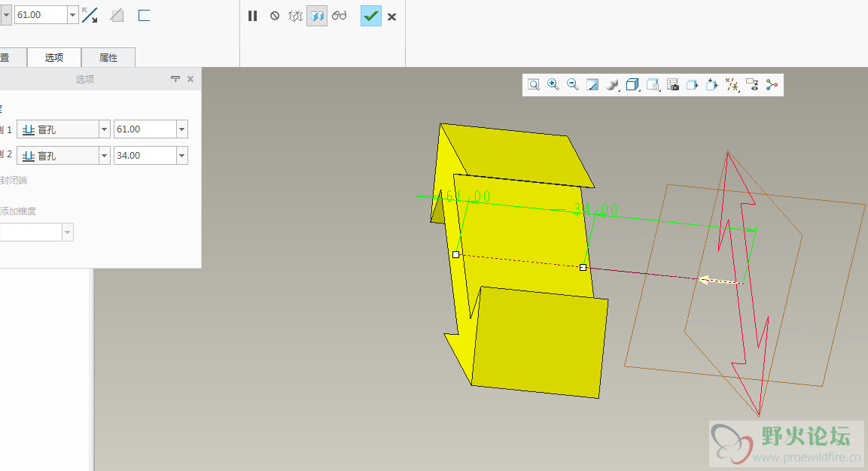Image resolution: width=868 pixels, height=471 pixels.
Task: Click the side 1 value field 61.00
Action: pos(145,129)
